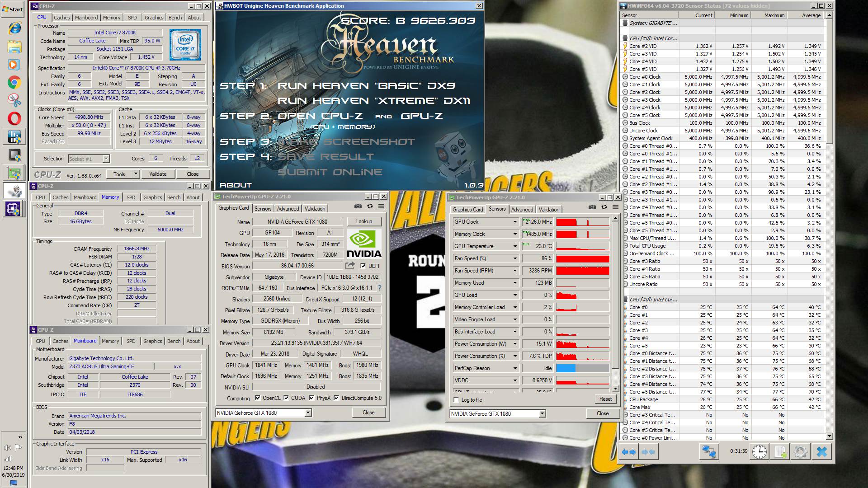Open GPU selector dropdown in Graphics Card window

pos(308,413)
